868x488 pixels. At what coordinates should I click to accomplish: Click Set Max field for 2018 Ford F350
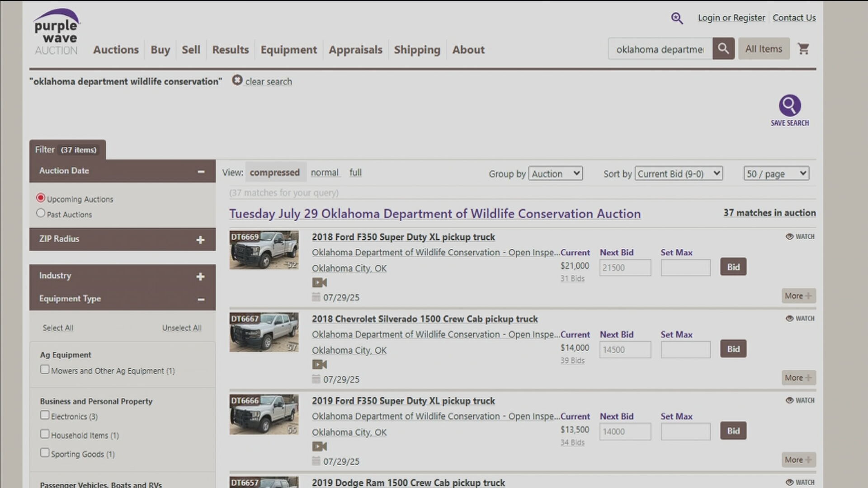685,267
